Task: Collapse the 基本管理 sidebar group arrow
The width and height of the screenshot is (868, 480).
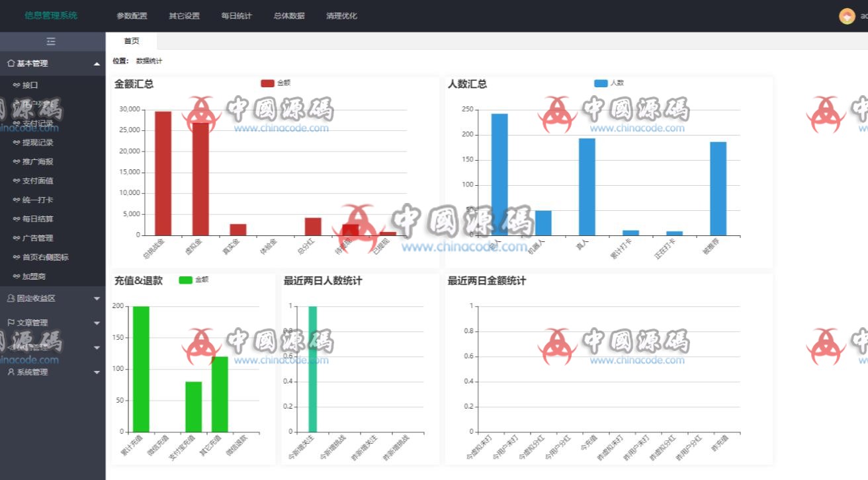Action: coord(97,64)
